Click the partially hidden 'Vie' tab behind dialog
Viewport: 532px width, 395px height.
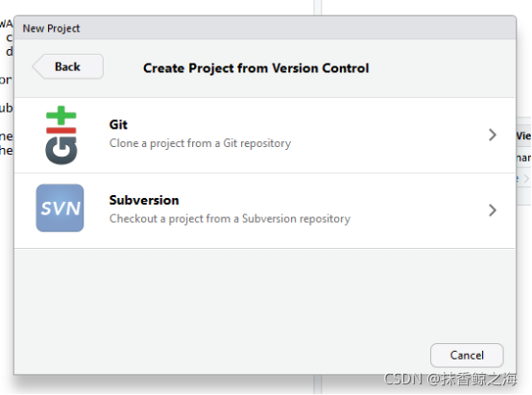[x=523, y=136]
